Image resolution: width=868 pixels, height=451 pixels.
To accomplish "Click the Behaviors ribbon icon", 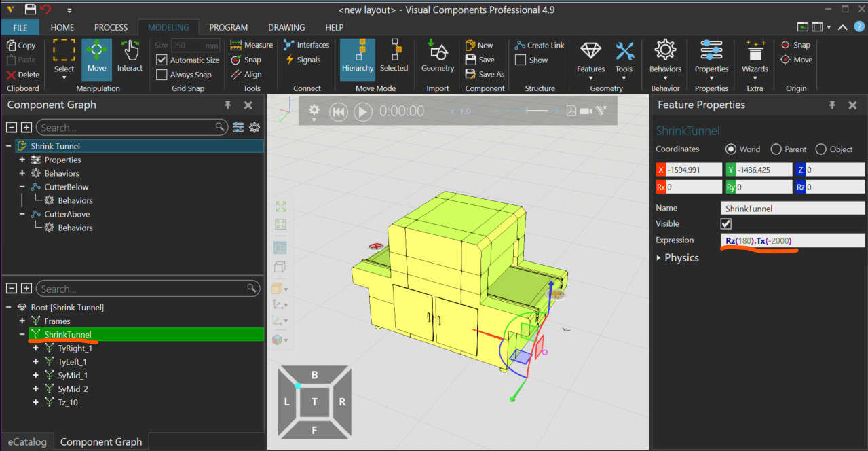I will (664, 58).
